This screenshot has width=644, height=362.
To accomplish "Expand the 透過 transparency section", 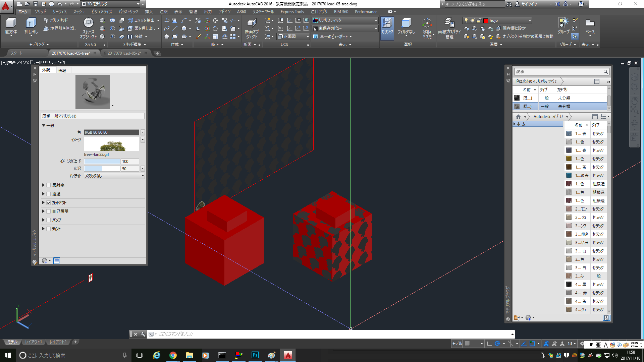I will coord(43,194).
